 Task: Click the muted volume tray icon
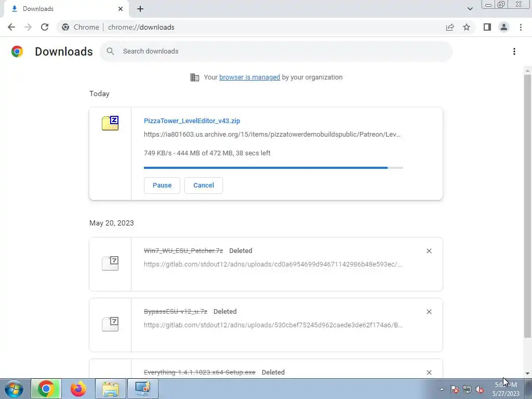[x=480, y=389]
